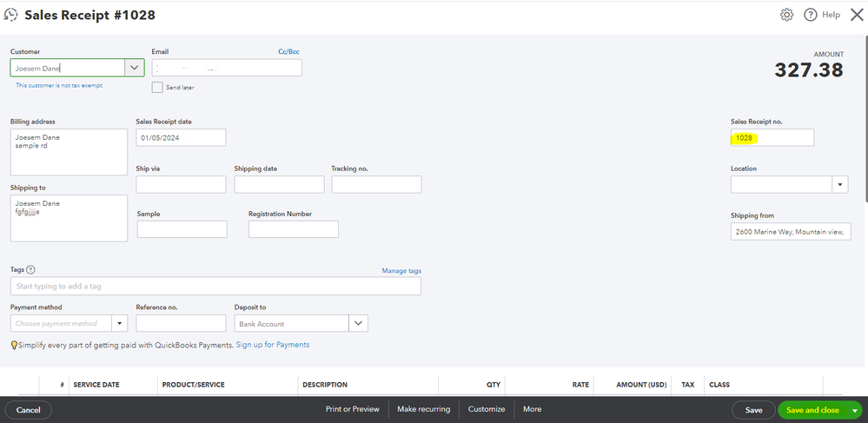Expand the Customer dropdown arrow
The width and height of the screenshot is (868, 423).
click(134, 68)
